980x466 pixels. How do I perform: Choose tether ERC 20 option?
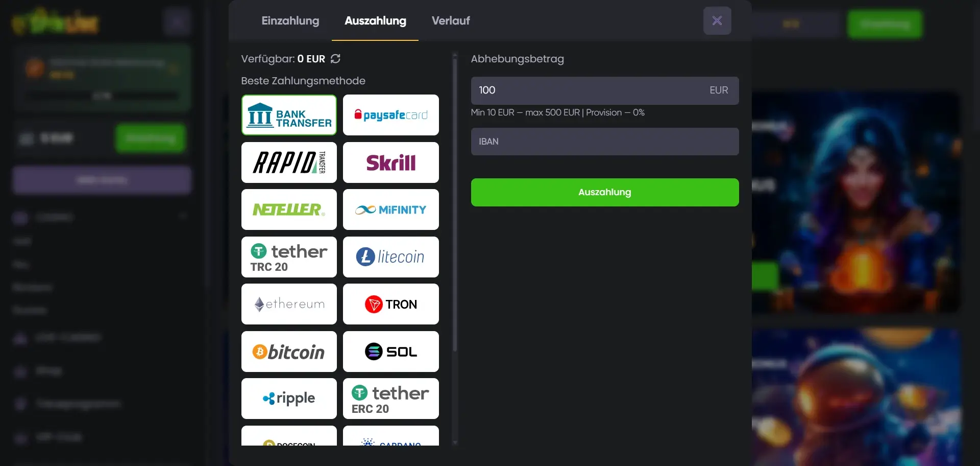390,399
